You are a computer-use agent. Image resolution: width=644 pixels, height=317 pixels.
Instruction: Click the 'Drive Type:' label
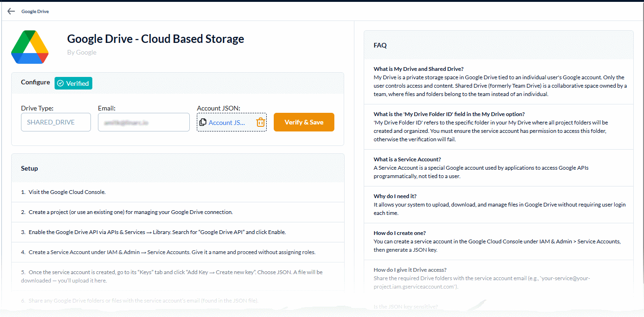37,108
